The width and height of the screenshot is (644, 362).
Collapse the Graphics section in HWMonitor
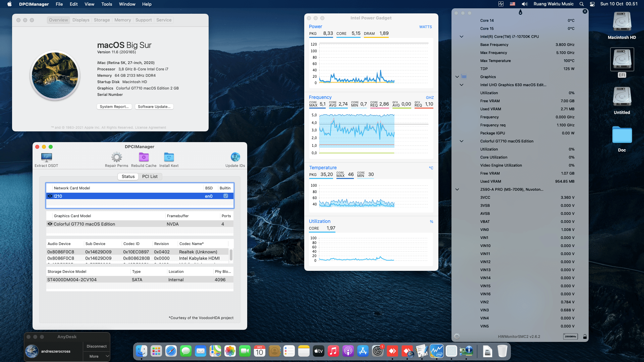(457, 77)
